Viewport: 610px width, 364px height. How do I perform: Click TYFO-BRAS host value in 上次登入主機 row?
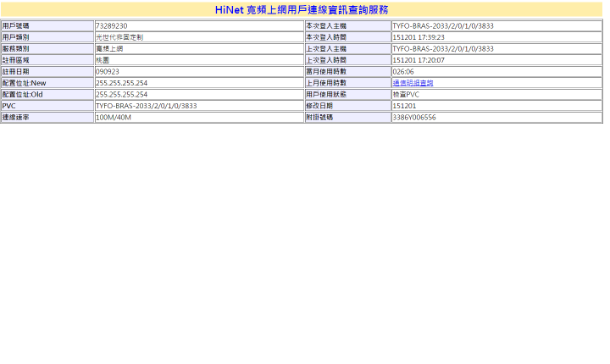(x=443, y=48)
